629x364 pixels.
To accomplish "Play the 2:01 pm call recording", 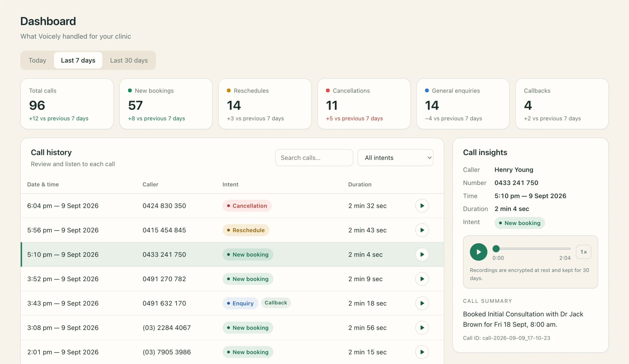I will click(422, 352).
